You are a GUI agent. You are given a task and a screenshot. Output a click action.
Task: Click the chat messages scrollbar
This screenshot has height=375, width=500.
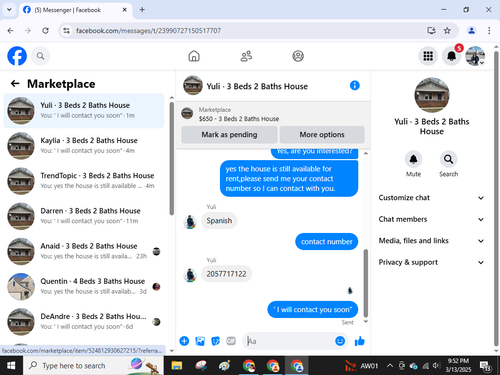[366, 283]
